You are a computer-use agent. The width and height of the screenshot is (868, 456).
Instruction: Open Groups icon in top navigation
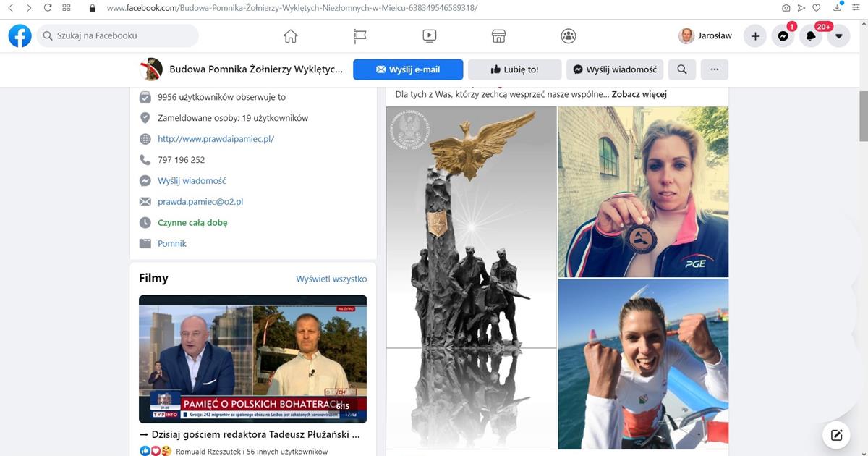click(x=569, y=35)
